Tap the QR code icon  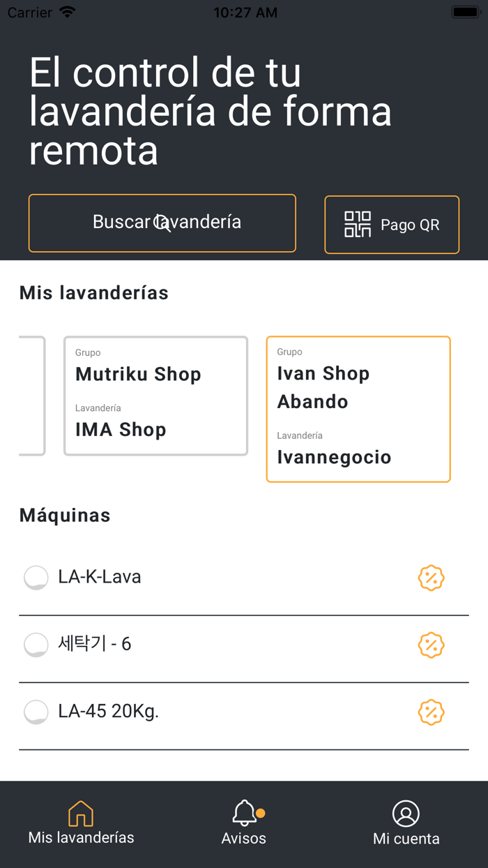pos(358,225)
